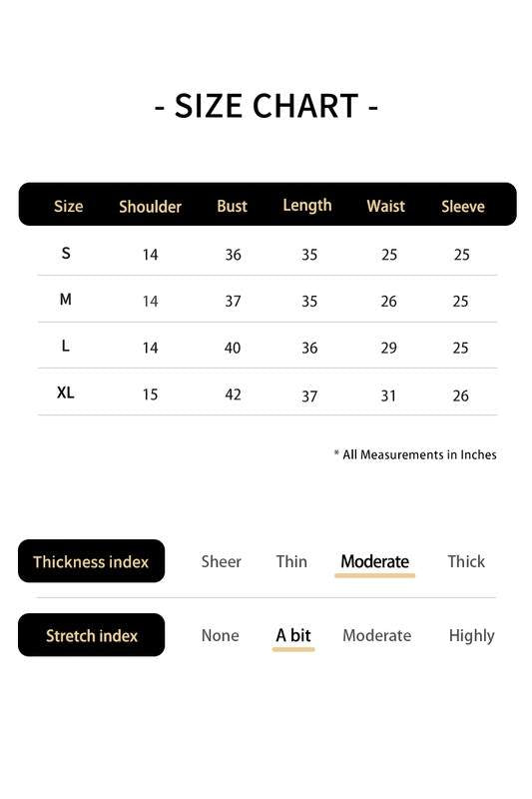Viewport: 532px width, 799px height.
Task: Click the Bust column header
Action: point(232,206)
